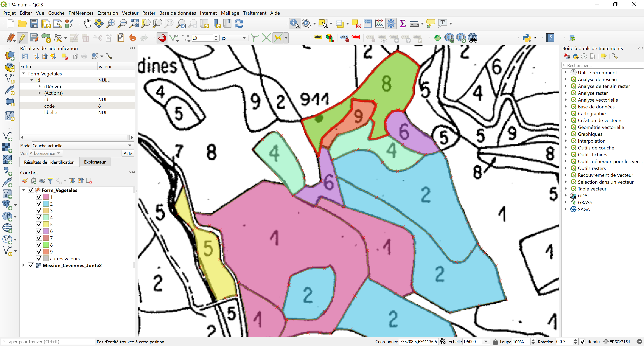
Task: Click the Identify Features tool
Action: coord(294,24)
